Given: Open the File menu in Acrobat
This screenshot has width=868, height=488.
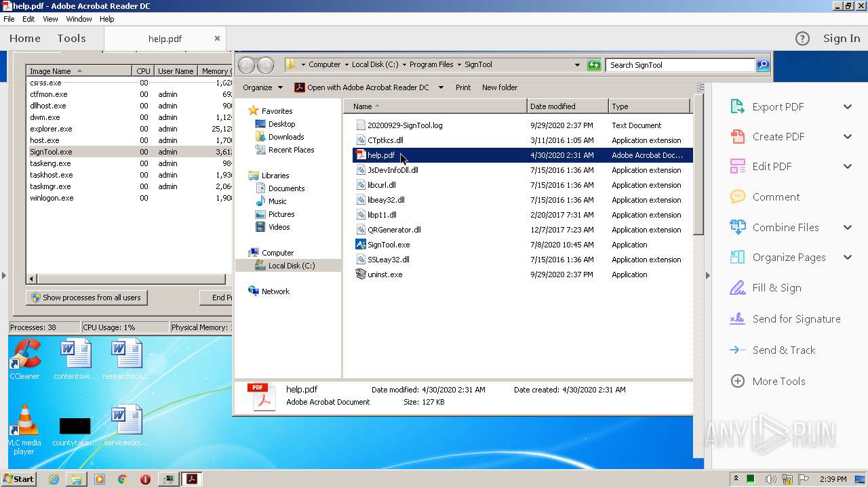Looking at the screenshot, I should point(9,19).
